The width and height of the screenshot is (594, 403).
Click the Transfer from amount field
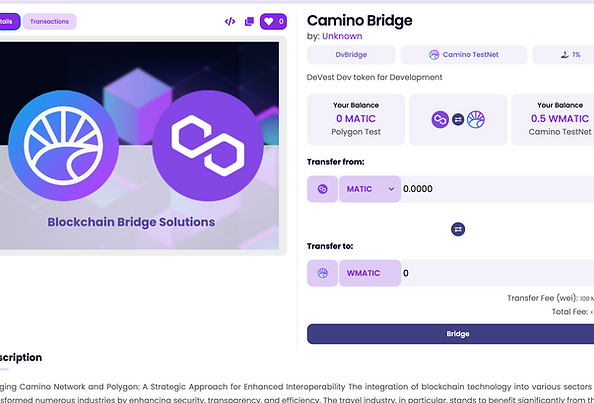(x=497, y=189)
